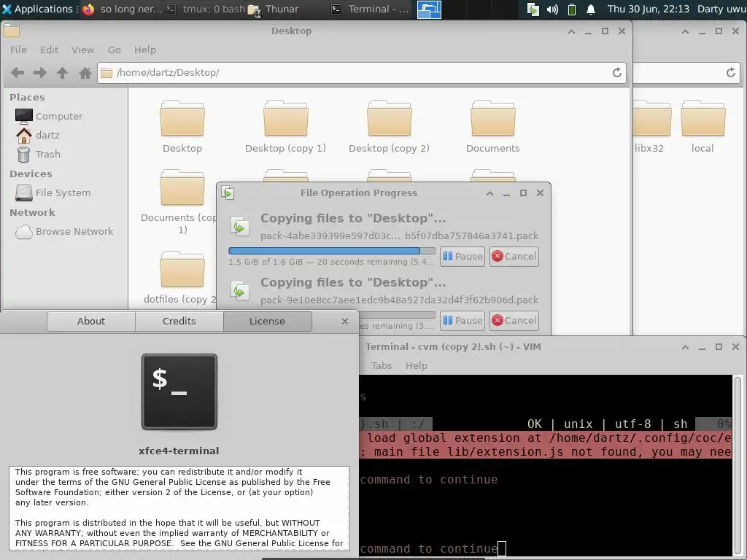The image size is (747, 560).
Task: Reload the Desktop folder view
Action: (617, 72)
